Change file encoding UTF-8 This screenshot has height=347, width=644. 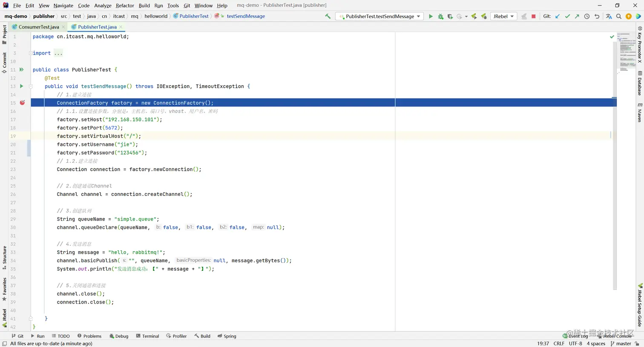pos(575,344)
